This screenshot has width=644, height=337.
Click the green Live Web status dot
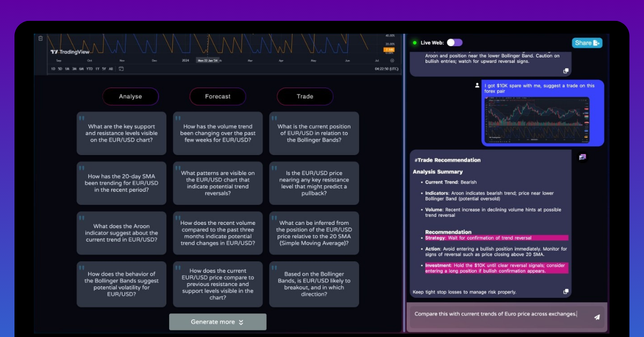click(x=414, y=42)
